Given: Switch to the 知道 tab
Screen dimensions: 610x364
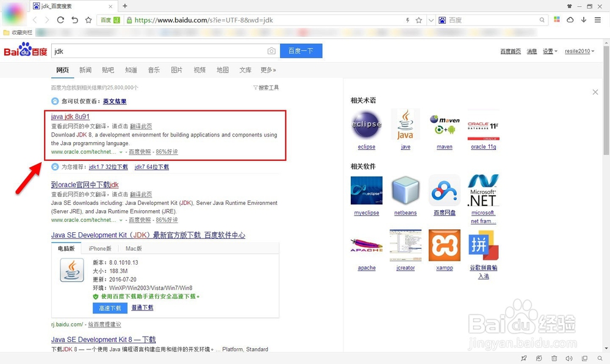Looking at the screenshot, I should [x=131, y=70].
